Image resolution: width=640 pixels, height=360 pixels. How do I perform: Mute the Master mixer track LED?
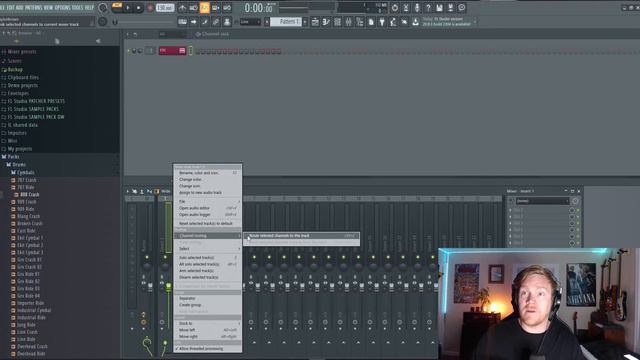147,258
